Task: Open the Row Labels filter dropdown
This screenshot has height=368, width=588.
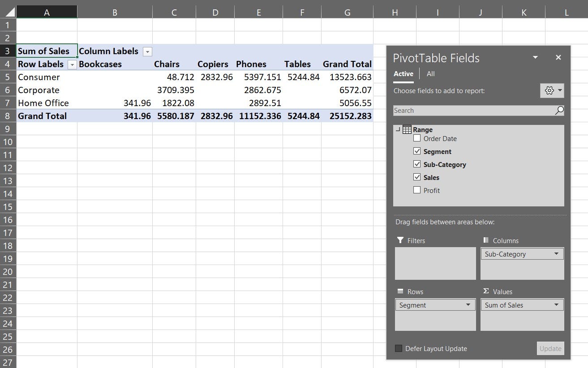Action: (x=72, y=64)
